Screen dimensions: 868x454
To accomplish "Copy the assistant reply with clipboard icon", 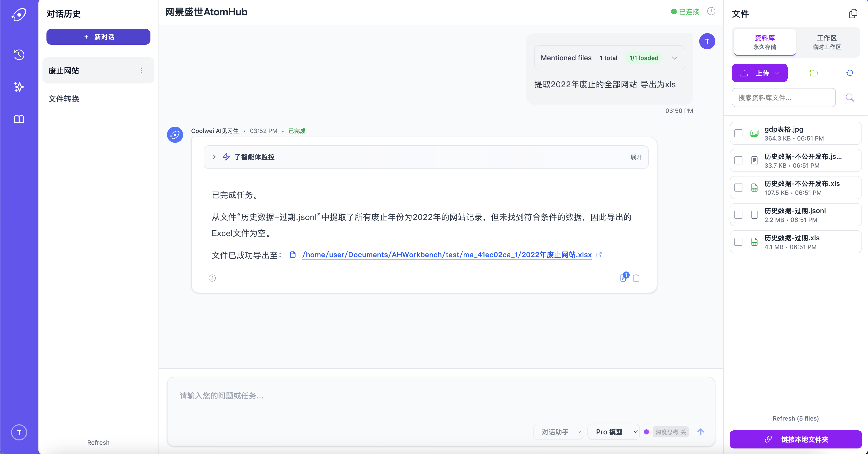I will click(x=636, y=278).
